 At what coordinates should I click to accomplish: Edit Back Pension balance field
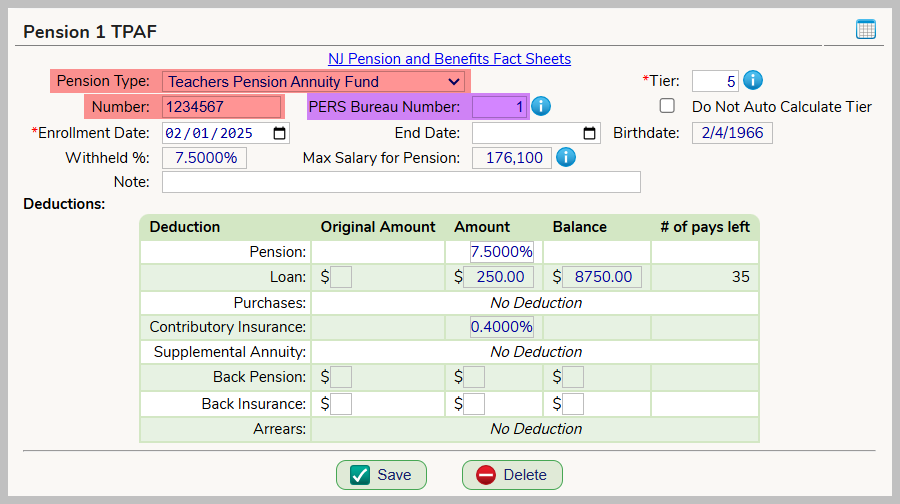pos(573,377)
